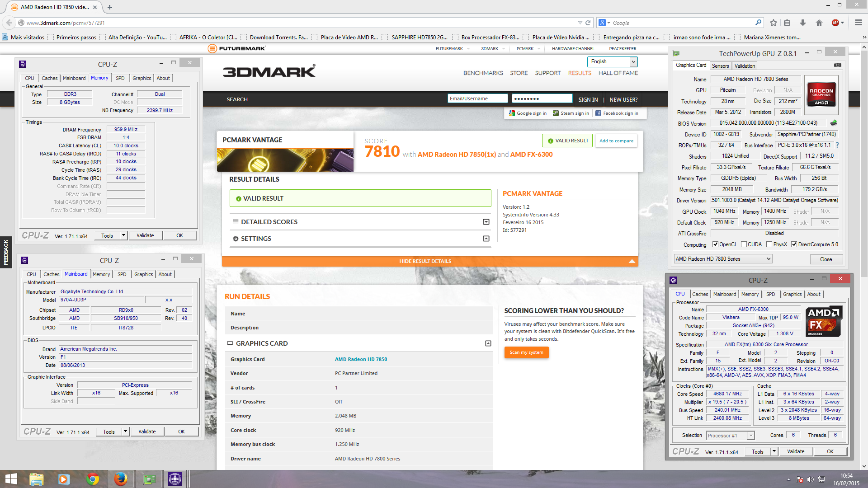Switch to Firefox in taskbar
The height and width of the screenshot is (488, 868).
[x=120, y=479]
